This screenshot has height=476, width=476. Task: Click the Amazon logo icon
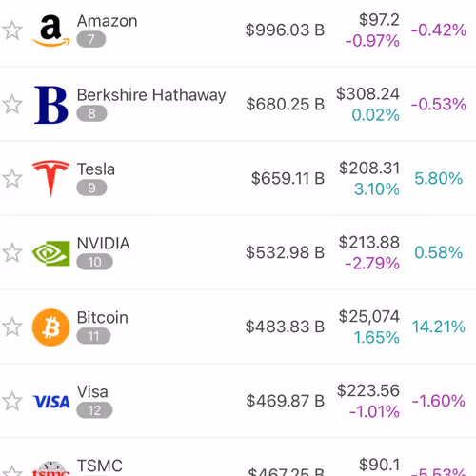(x=50, y=30)
